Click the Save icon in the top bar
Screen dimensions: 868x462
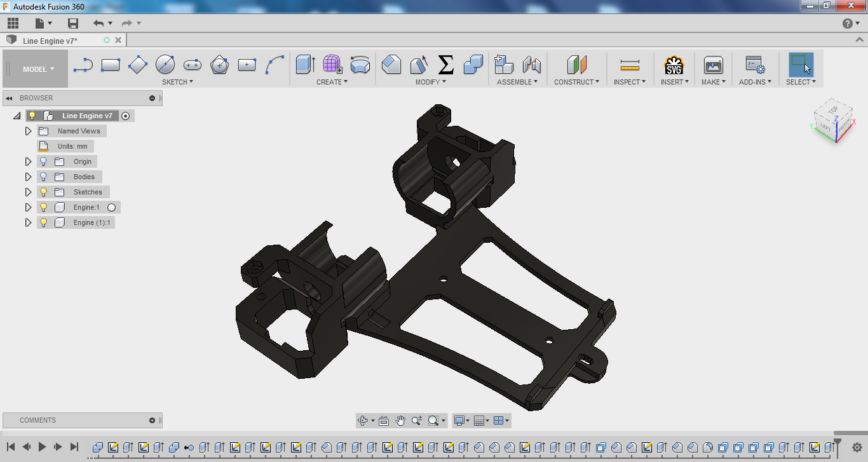(73, 24)
